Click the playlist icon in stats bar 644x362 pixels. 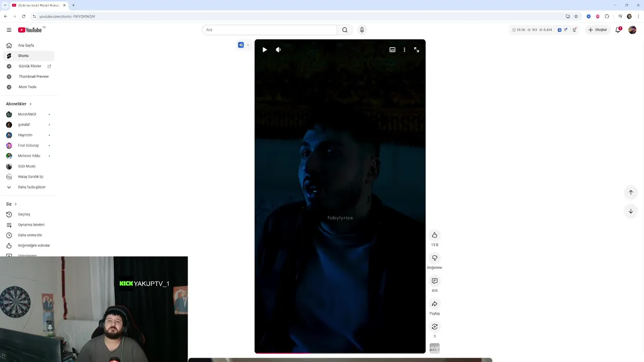[566, 30]
